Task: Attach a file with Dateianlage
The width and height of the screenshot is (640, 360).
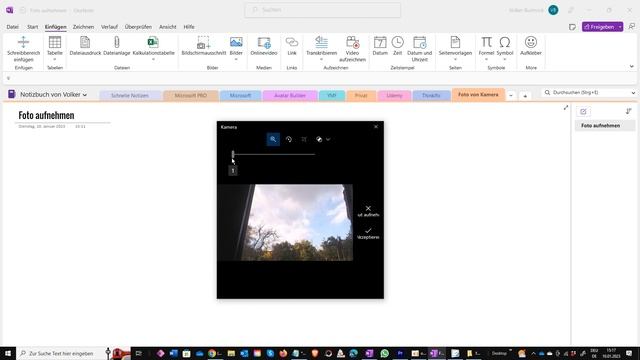Action: (x=117, y=42)
